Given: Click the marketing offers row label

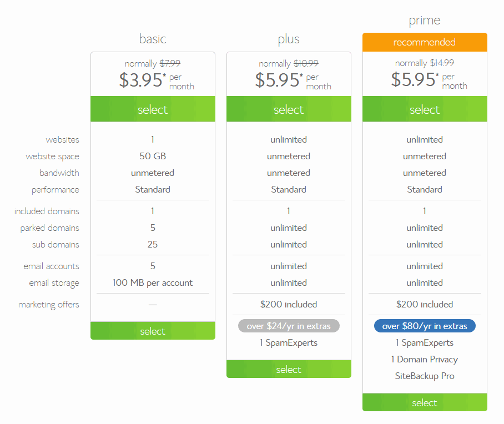Looking at the screenshot, I should click(x=48, y=305).
